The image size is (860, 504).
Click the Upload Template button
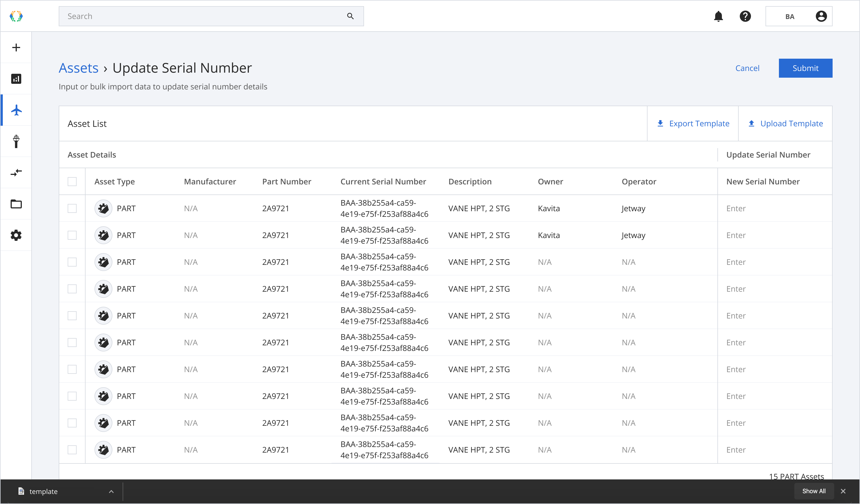[785, 123]
